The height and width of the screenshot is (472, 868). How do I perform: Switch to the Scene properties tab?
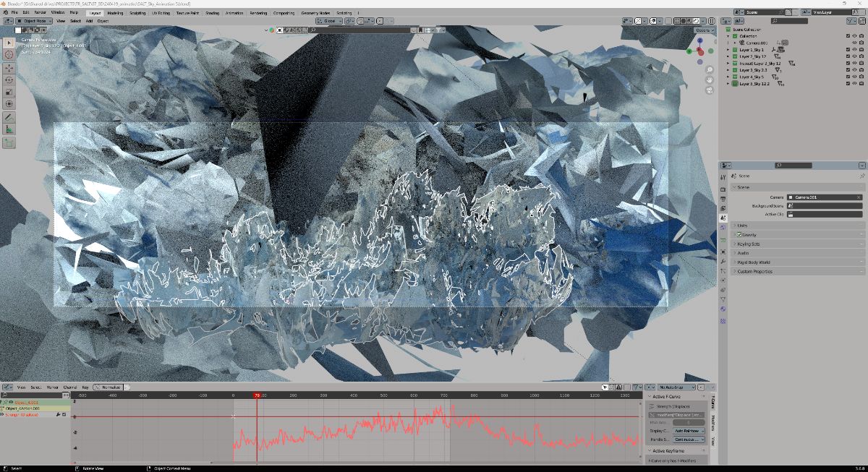click(723, 216)
